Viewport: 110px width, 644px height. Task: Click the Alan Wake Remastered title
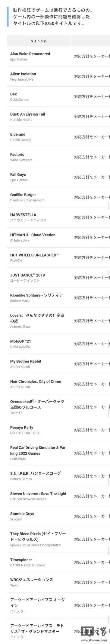tap(30, 54)
